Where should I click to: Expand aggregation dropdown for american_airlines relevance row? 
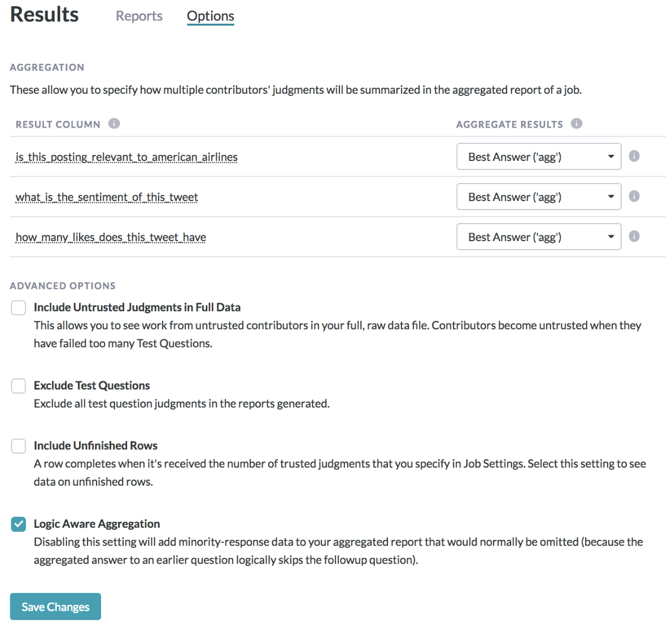click(539, 156)
